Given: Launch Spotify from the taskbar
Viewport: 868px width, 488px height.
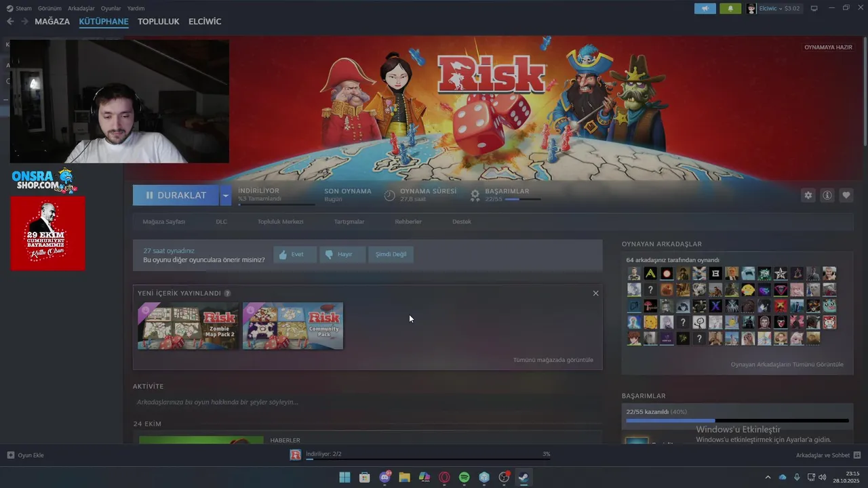Looking at the screenshot, I should (x=465, y=477).
